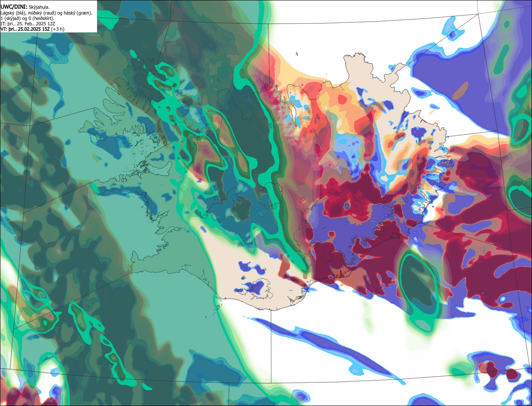Click the 'VT: þri.. 25.02.2025 15Z (+3 h)' line
The height and width of the screenshot is (406, 532).
pos(32,29)
